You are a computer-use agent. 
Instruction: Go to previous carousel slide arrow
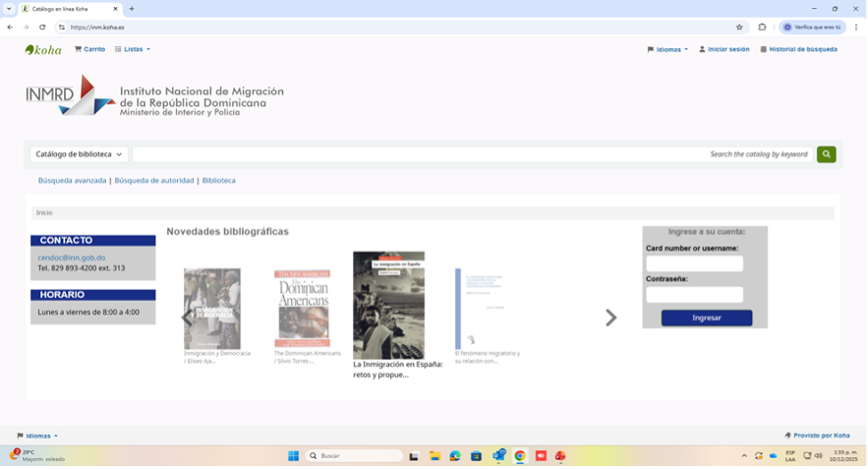(187, 318)
